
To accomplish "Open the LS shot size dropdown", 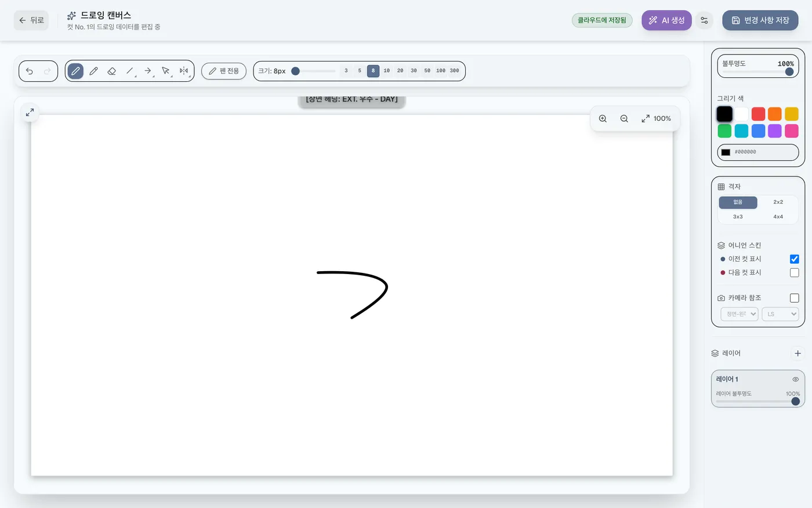I will pos(781,314).
